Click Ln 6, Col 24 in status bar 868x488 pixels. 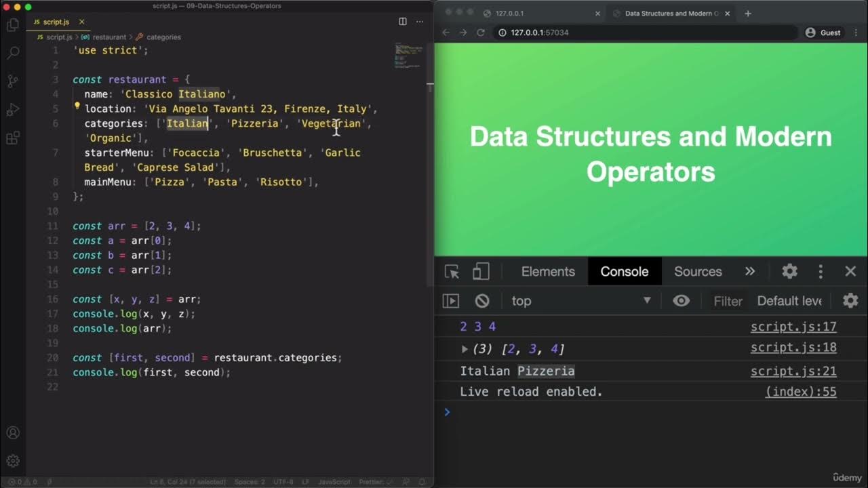pos(188,482)
